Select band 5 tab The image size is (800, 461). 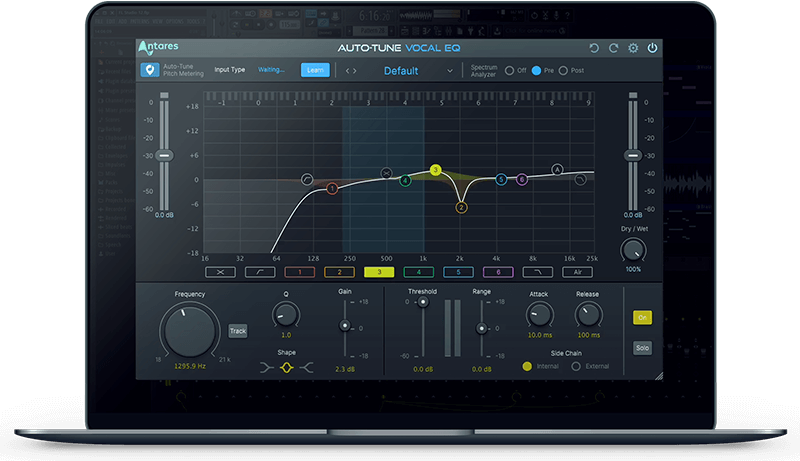tap(458, 272)
